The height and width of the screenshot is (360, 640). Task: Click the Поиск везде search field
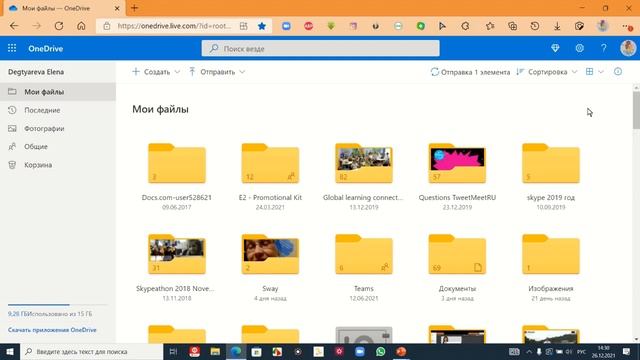[x=320, y=49]
